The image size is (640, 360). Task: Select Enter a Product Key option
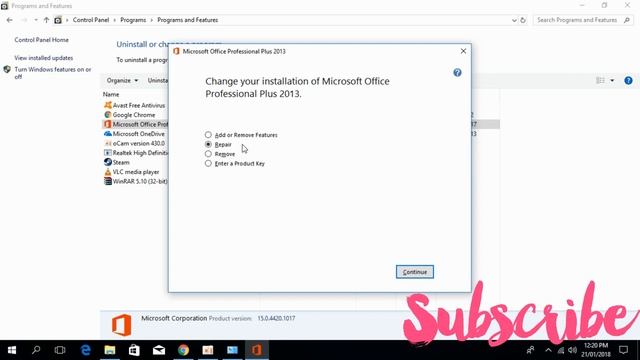click(208, 163)
